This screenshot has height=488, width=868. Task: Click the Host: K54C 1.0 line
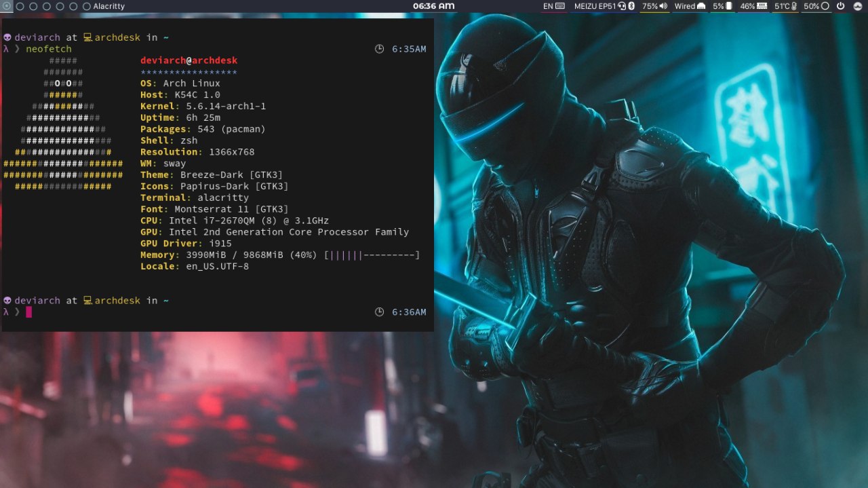tap(180, 95)
